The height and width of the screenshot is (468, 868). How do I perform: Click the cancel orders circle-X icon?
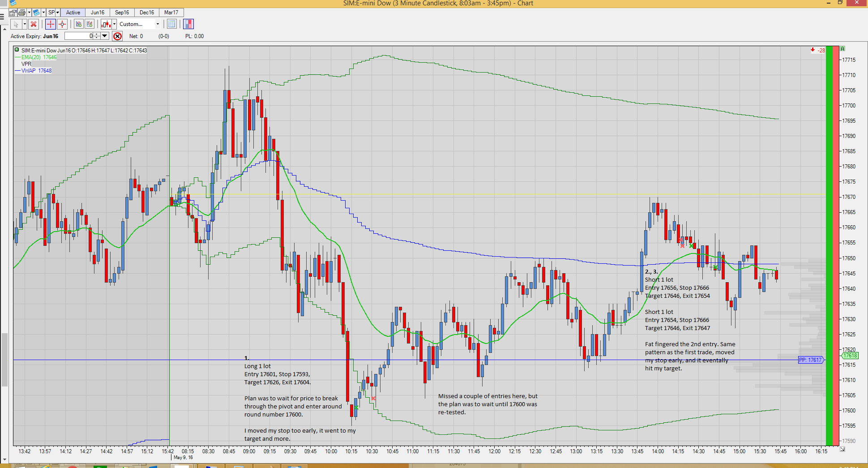(117, 36)
